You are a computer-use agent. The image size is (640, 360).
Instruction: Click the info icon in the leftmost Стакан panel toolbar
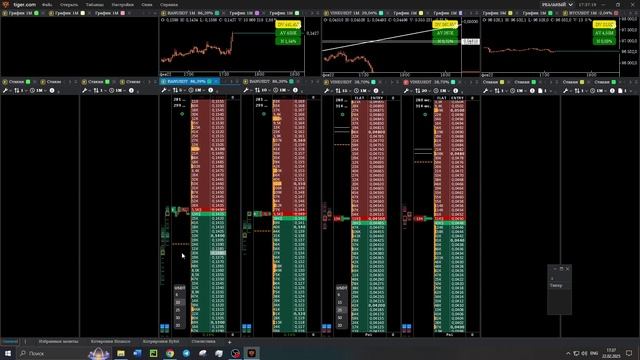pyautogui.click(x=52, y=90)
